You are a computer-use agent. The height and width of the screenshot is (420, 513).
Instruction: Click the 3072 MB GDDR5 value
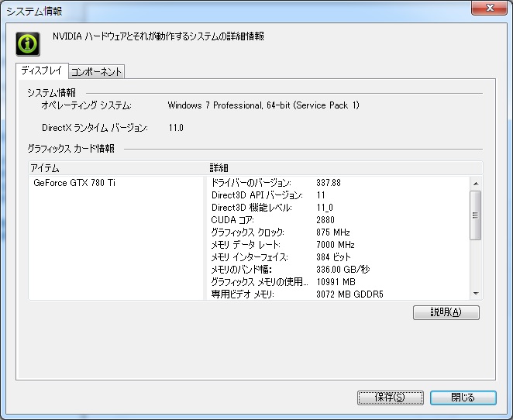(x=349, y=294)
